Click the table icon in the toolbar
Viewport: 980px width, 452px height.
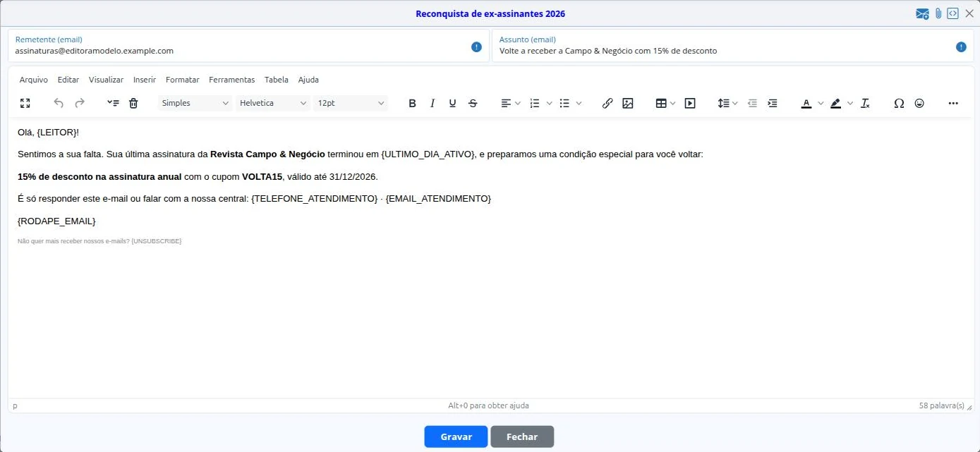point(661,103)
